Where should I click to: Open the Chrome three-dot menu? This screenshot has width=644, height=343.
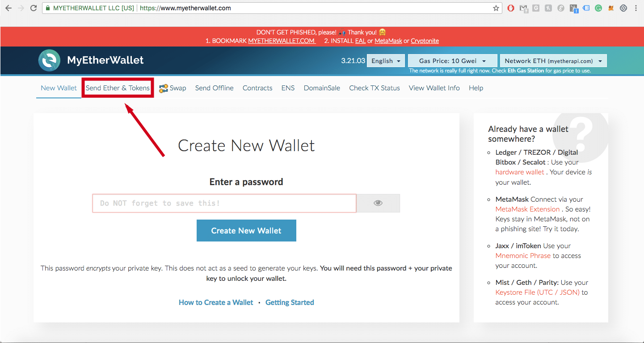(x=636, y=8)
